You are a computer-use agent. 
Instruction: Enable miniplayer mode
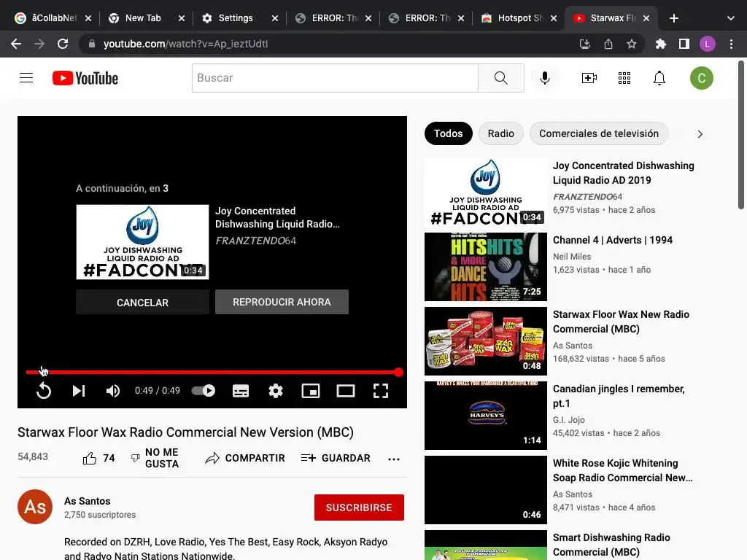[311, 391]
